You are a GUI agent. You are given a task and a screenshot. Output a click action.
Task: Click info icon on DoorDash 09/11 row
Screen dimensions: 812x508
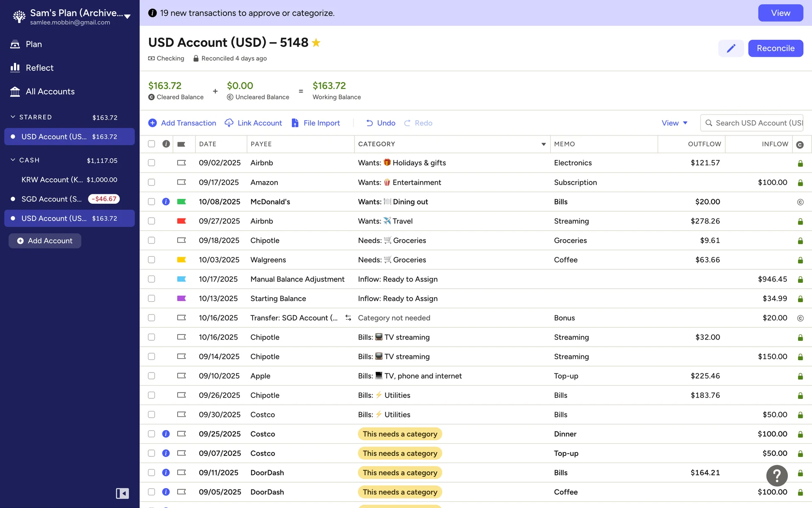tap(166, 472)
